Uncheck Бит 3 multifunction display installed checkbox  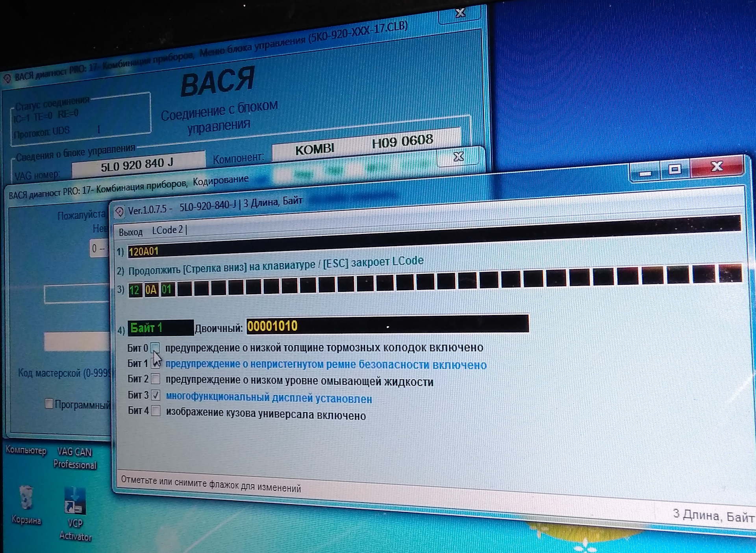156,395
